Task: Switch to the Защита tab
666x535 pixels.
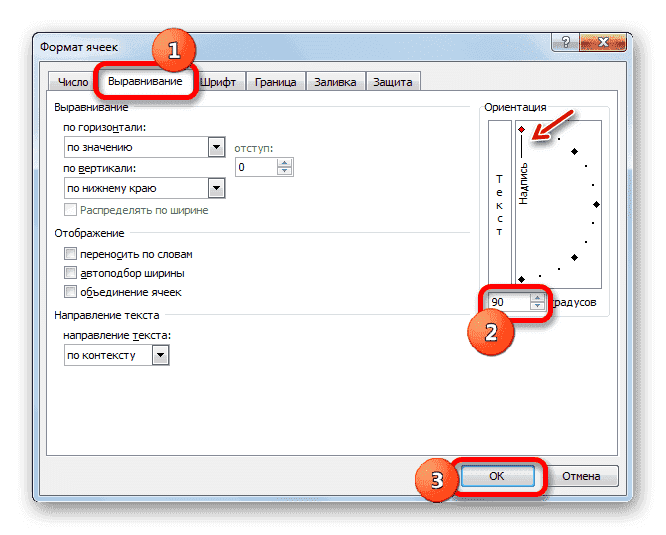Action: [392, 82]
